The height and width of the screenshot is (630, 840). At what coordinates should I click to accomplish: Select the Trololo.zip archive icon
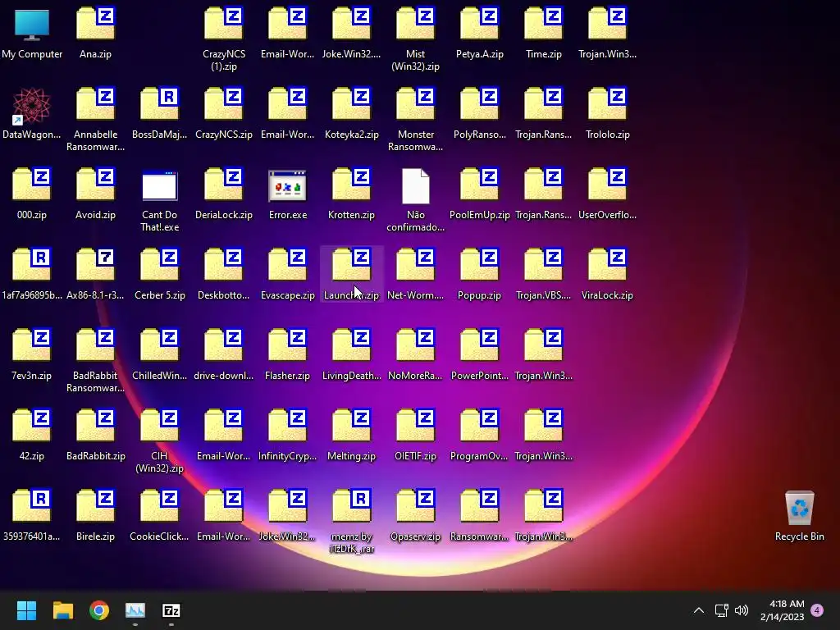click(x=607, y=104)
